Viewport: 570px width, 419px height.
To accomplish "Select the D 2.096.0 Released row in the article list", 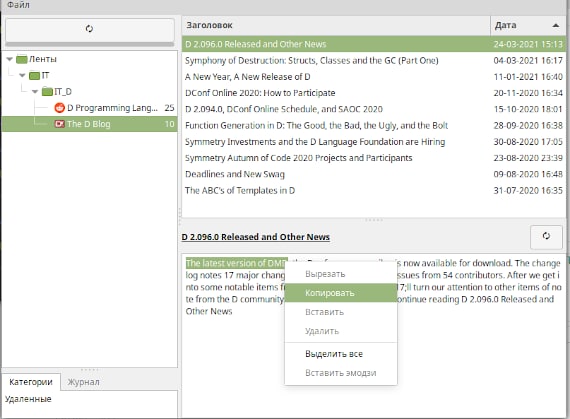I will click(374, 44).
